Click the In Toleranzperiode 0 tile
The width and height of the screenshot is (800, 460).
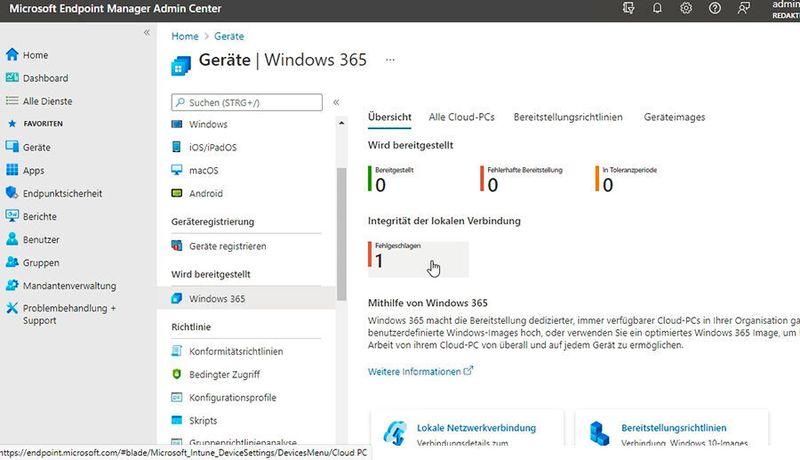point(627,179)
